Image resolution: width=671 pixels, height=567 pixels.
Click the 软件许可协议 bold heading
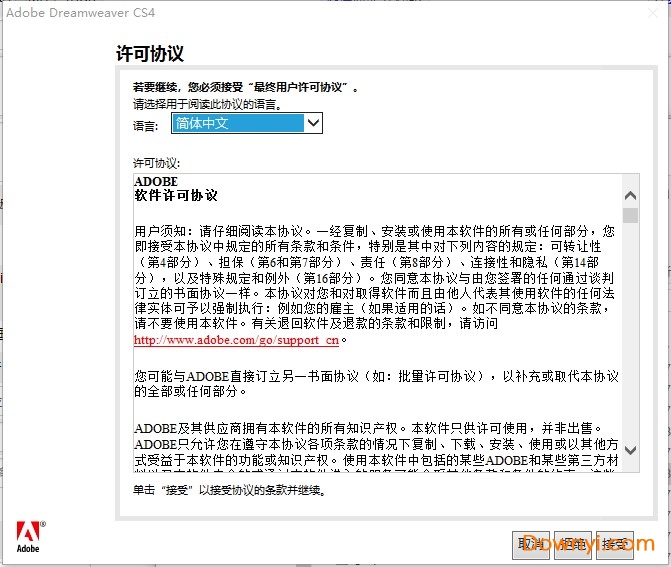pos(176,196)
